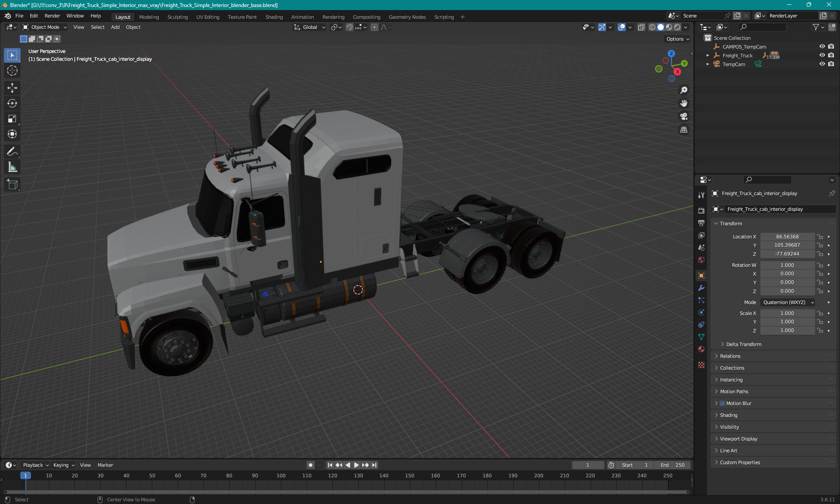Click the Add Cube tool icon

tap(12, 184)
